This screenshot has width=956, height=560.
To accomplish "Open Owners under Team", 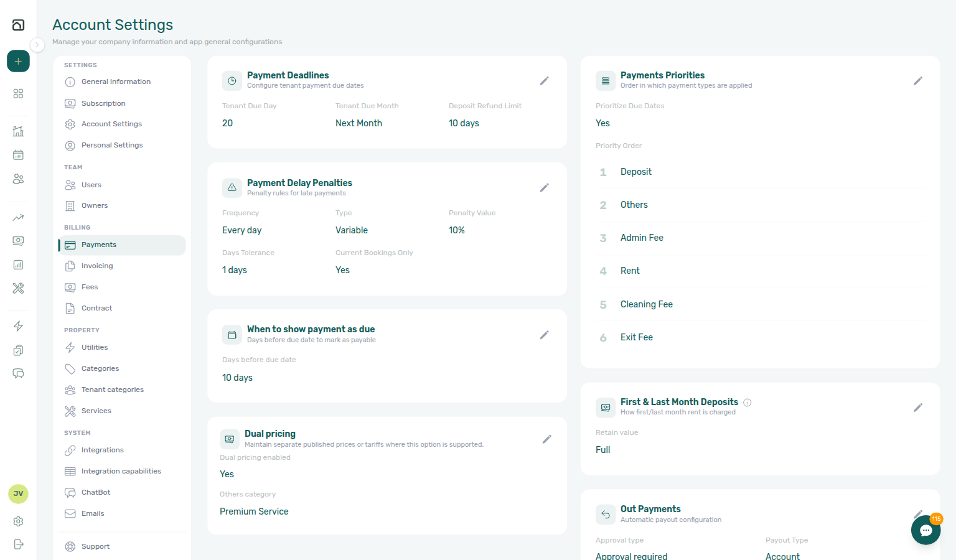I will click(122, 205).
